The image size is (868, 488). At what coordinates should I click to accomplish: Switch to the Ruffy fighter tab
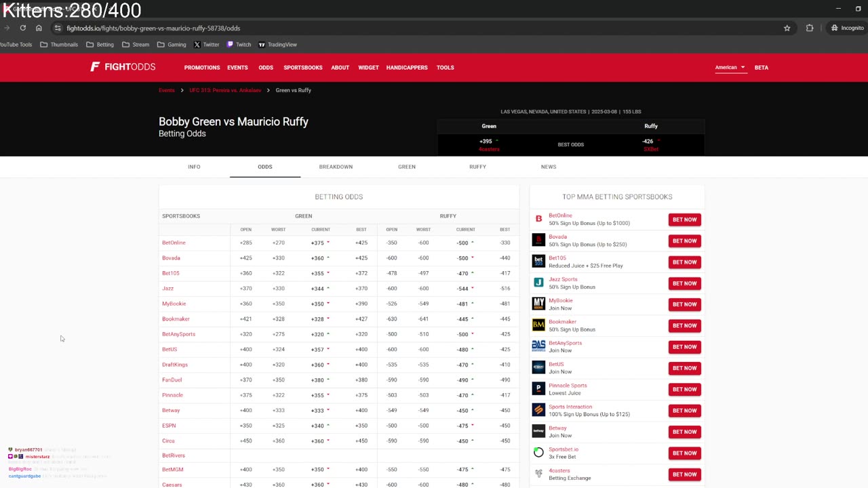pos(477,167)
